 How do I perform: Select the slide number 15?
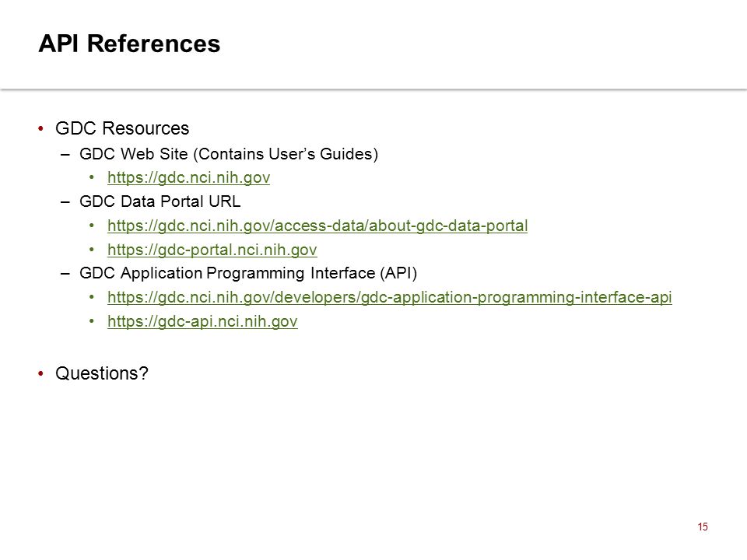[703, 527]
